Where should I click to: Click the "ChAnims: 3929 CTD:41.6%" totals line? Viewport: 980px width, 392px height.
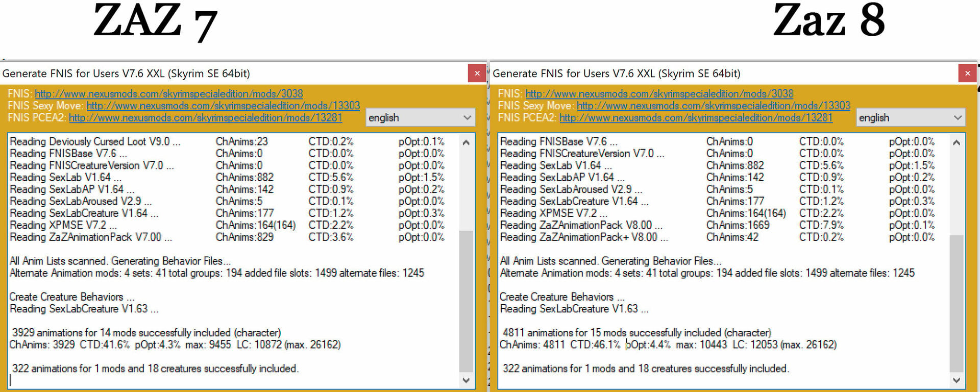[175, 345]
